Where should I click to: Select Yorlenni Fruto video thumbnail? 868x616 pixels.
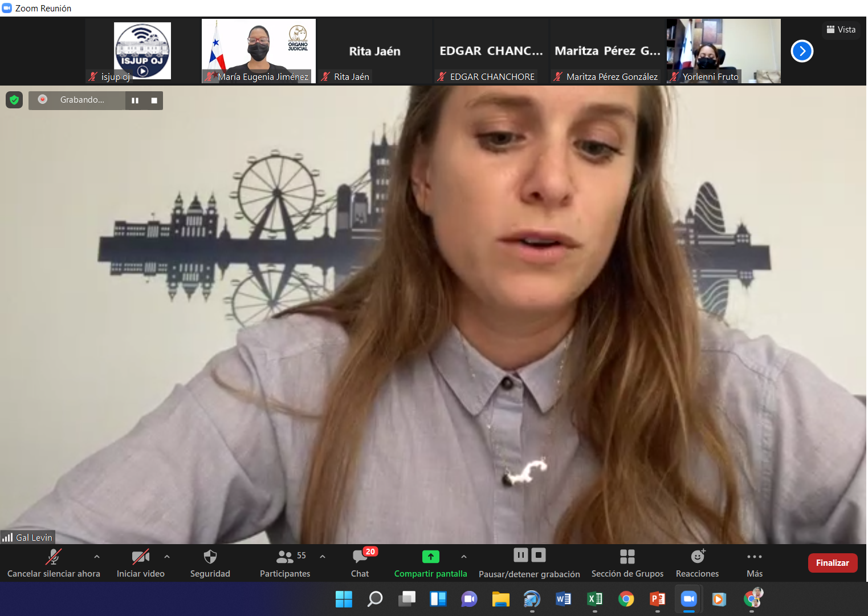coord(724,51)
